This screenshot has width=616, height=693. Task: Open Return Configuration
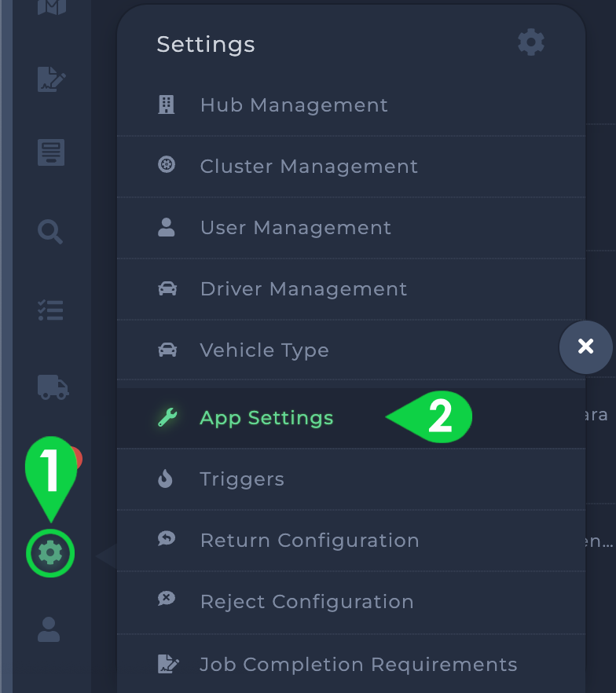pyautogui.click(x=351, y=541)
